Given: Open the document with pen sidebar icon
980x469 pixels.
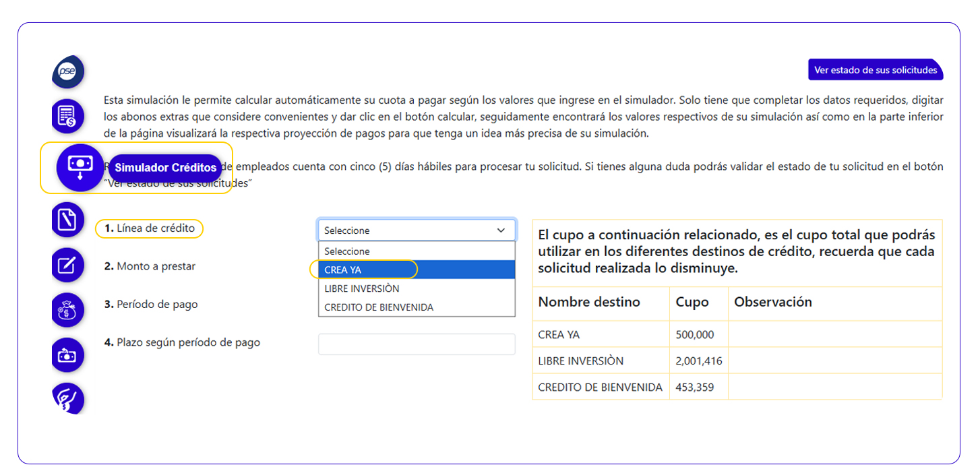Looking at the screenshot, I should [67, 220].
